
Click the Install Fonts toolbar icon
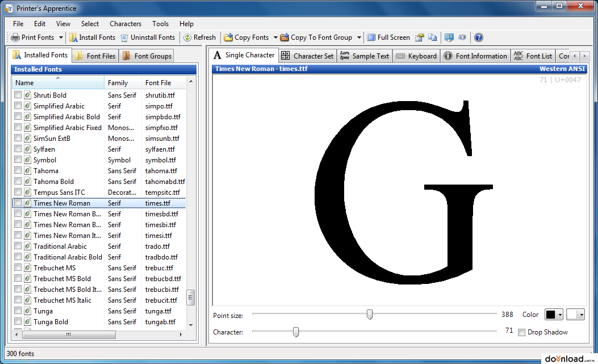click(73, 37)
